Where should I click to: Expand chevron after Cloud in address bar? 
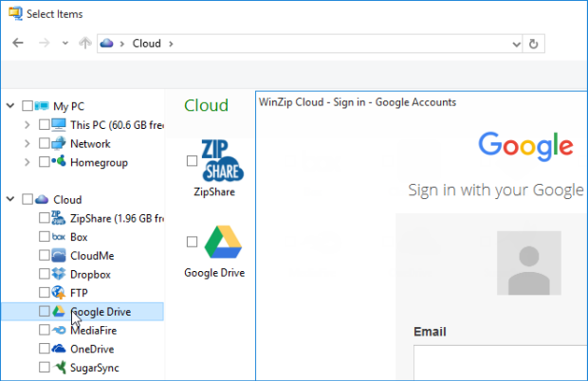171,44
